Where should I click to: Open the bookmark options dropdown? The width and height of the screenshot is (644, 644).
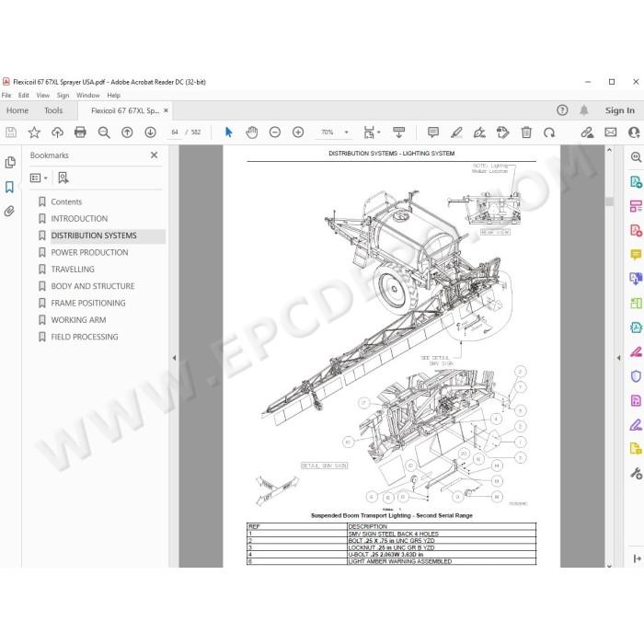39,178
